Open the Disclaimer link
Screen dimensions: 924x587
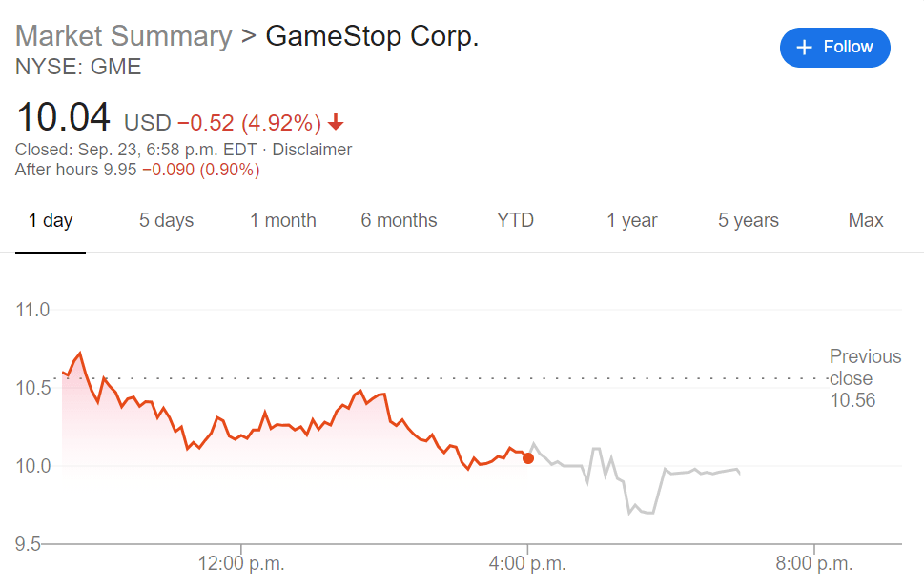[312, 150]
